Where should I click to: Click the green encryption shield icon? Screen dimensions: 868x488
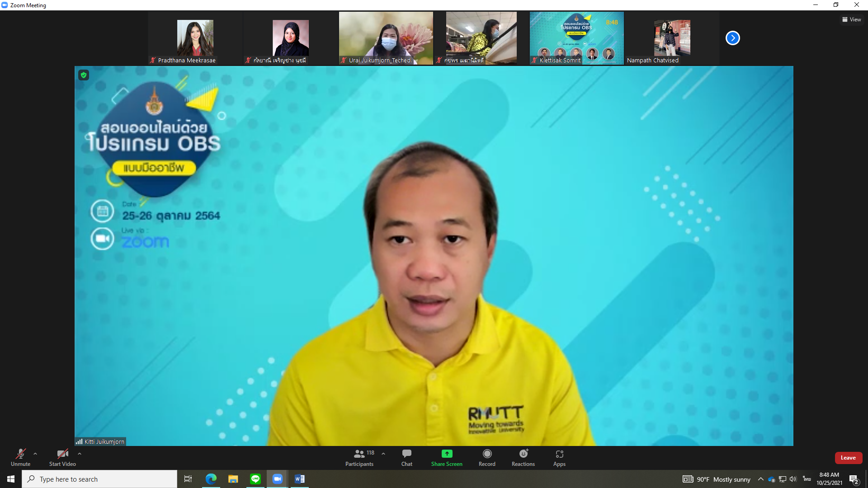click(84, 75)
